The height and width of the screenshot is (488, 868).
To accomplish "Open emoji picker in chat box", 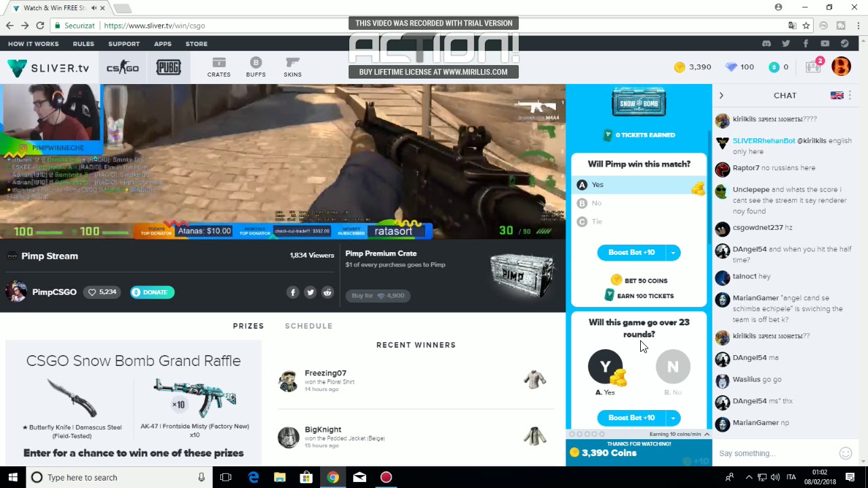I will [x=845, y=453].
